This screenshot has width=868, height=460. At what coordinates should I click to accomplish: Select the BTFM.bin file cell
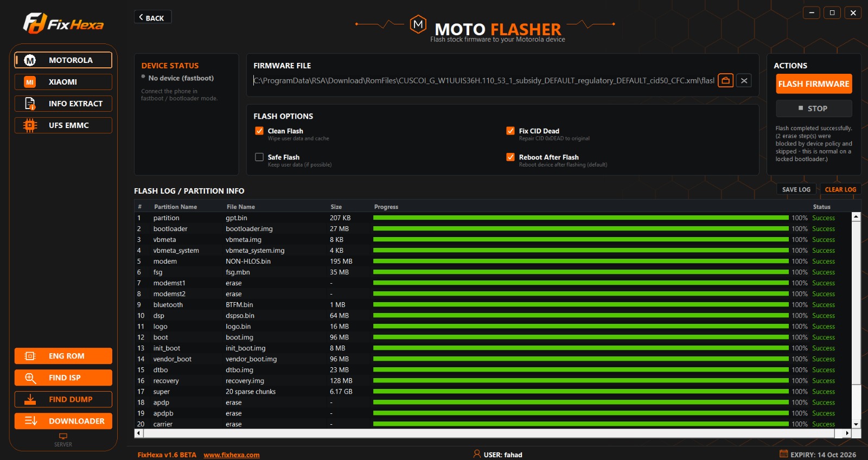pyautogui.click(x=239, y=304)
